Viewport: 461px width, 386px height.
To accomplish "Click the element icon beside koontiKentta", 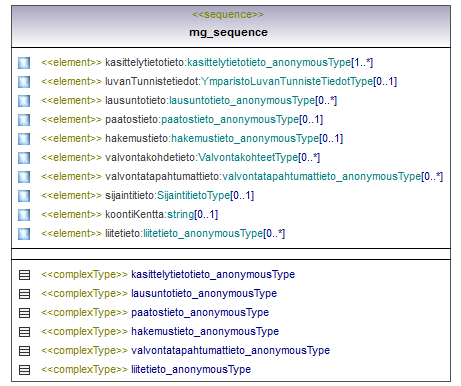I will (24, 215).
